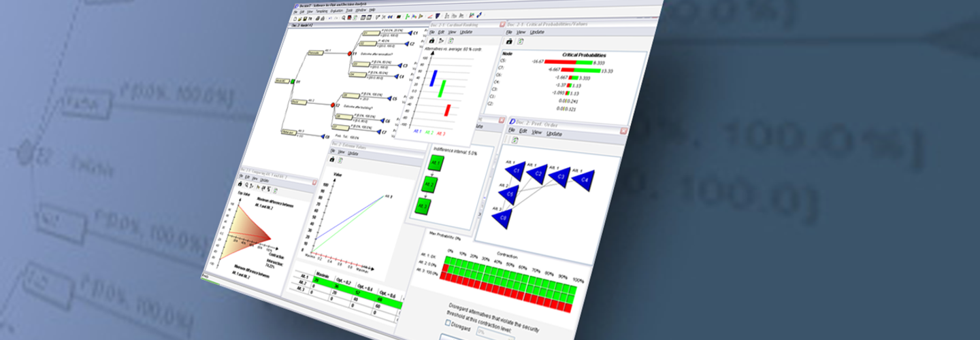Click green Alt. 2 bar in Cardinal Ranking chart
This screenshot has height=340, width=980.
coord(442,88)
